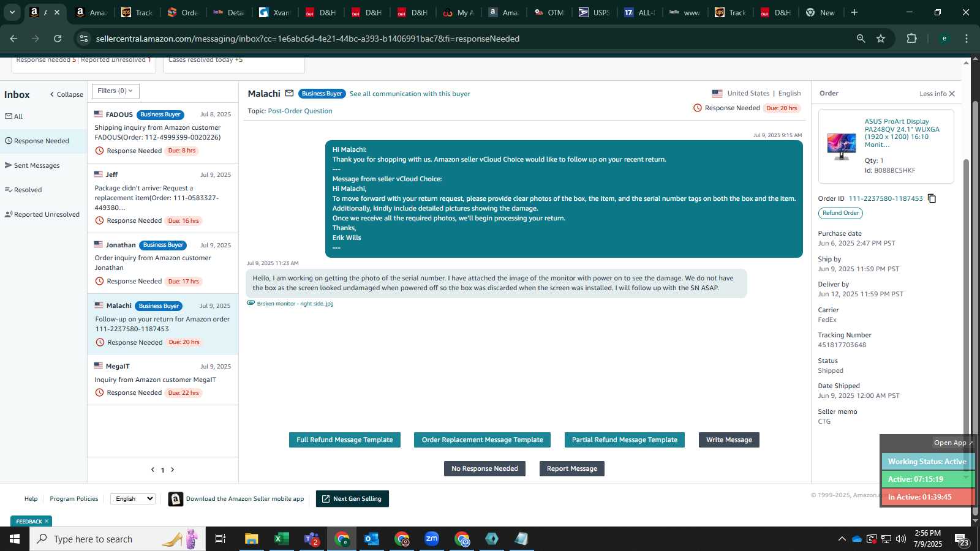Image resolution: width=980 pixels, height=551 pixels.
Task: Show hidden system tray icons
Action: tap(842, 539)
